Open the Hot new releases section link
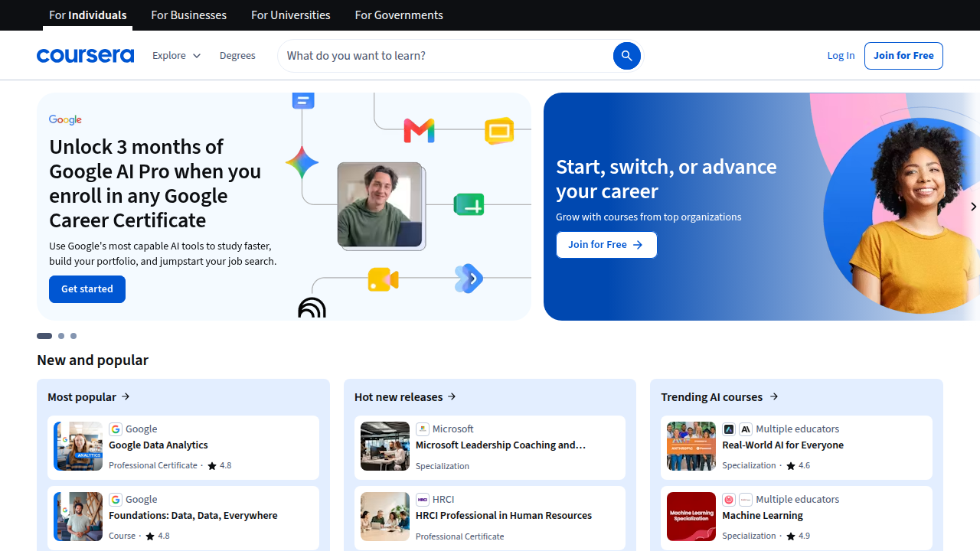 point(406,396)
